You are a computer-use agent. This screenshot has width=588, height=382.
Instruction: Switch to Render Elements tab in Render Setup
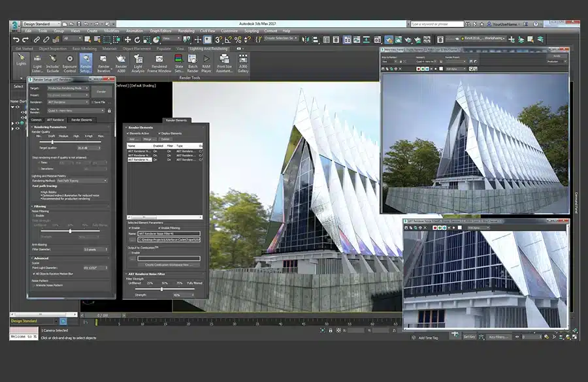(82, 120)
